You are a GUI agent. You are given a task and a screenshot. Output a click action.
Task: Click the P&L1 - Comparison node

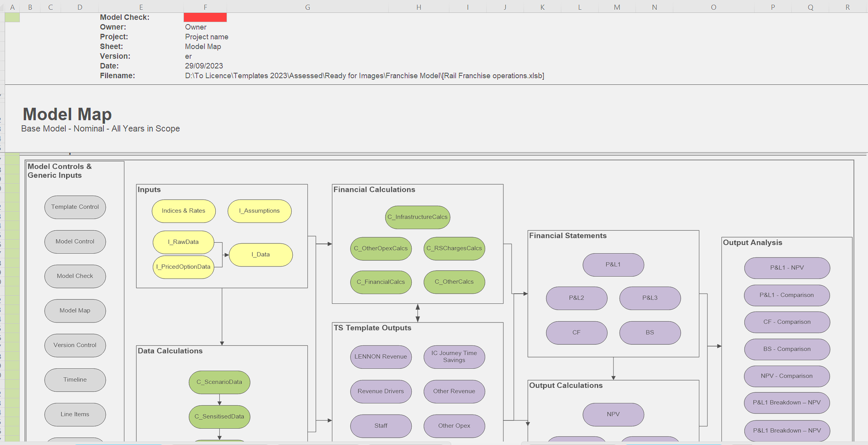point(787,295)
